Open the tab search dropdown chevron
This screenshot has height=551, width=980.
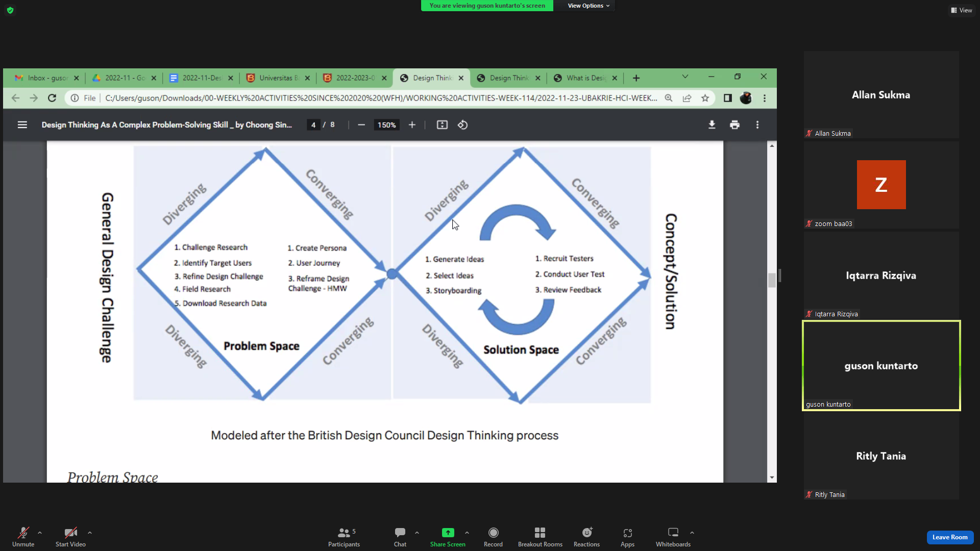685,77
